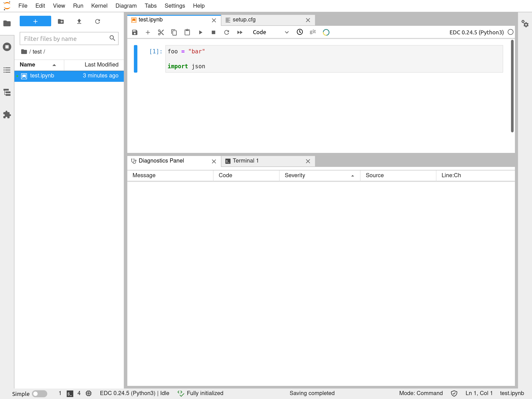Toggle the Simple interface mode switch
Image resolution: width=532 pixels, height=399 pixels.
coord(40,394)
